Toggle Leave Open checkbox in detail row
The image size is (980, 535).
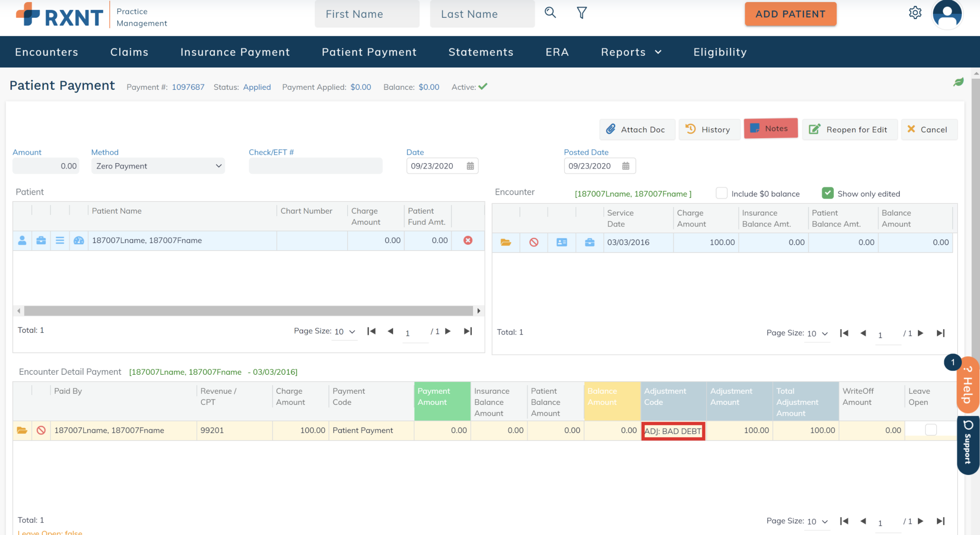coord(931,430)
